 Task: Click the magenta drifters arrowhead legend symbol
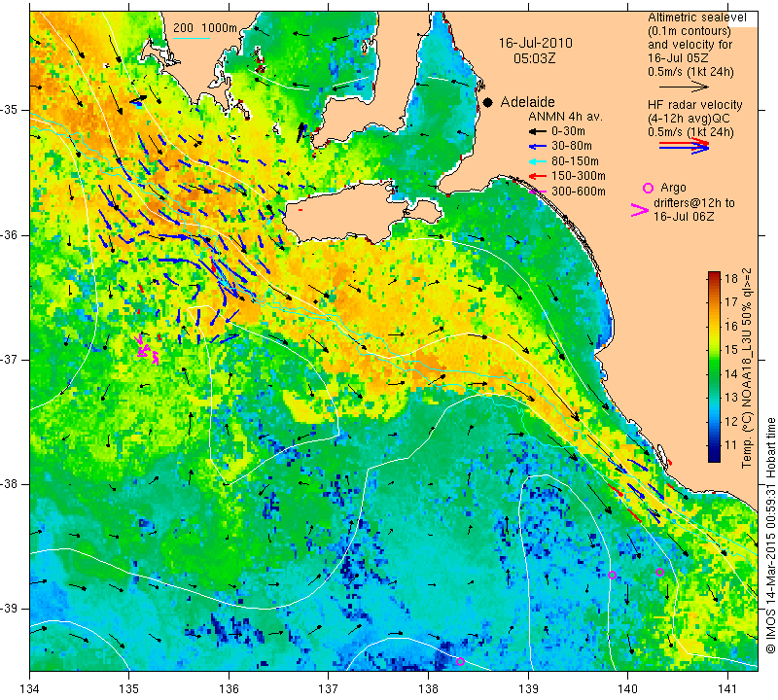[640, 210]
